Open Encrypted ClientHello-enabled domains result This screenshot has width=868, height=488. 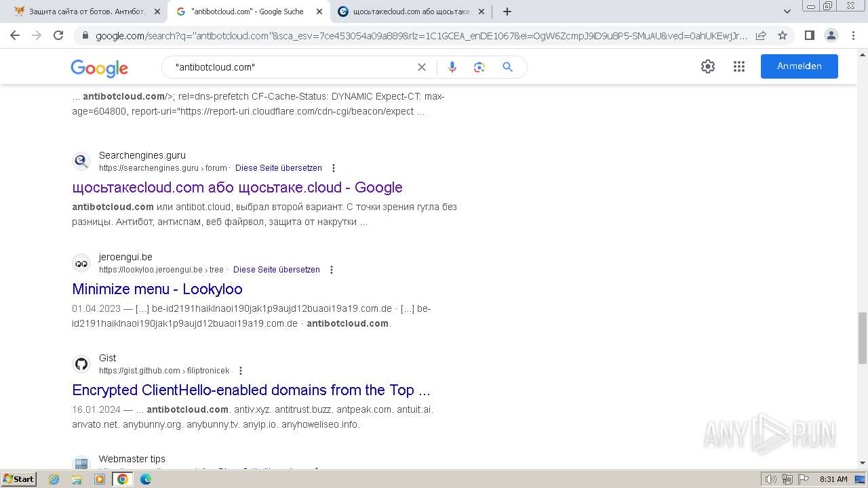[252, 390]
